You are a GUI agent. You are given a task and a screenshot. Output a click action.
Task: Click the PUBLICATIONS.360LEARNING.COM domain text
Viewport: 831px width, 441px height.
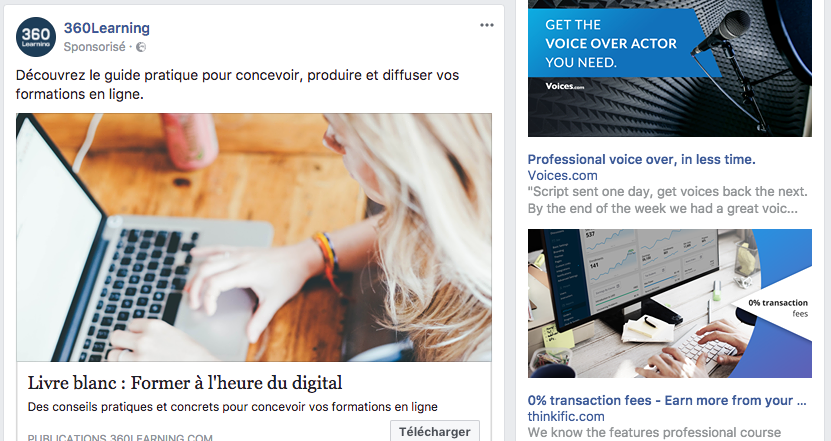click(120, 437)
